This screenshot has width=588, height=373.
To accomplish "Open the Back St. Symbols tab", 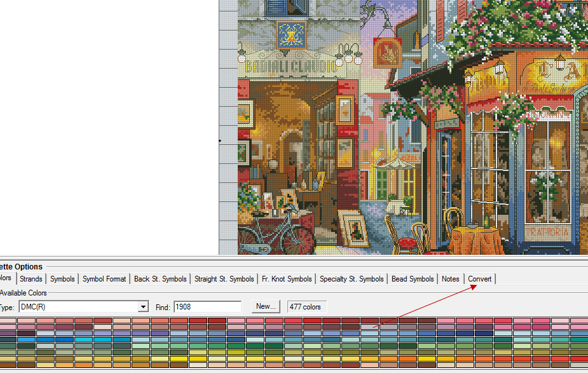I will point(160,279).
